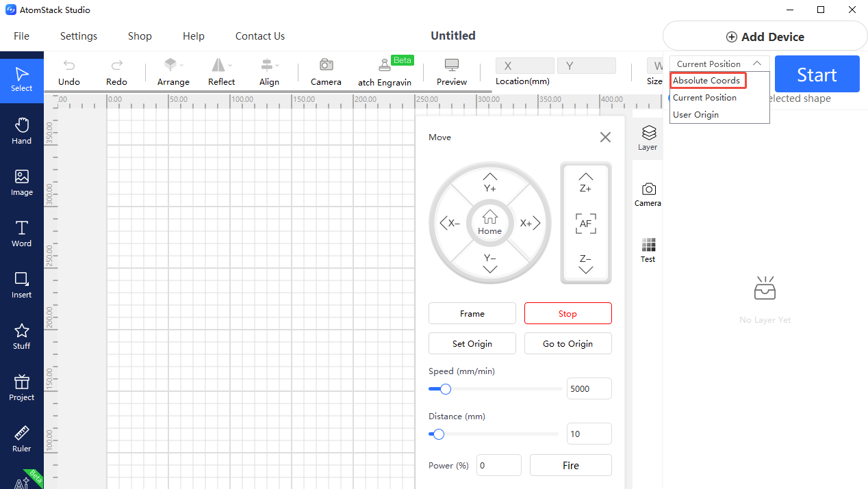Adjust the Speed slider handle
Screen dimensions: 868x489
point(446,388)
